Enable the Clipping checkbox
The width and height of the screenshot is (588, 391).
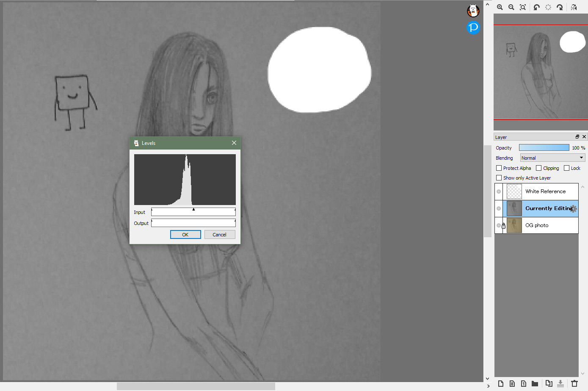[538, 168]
